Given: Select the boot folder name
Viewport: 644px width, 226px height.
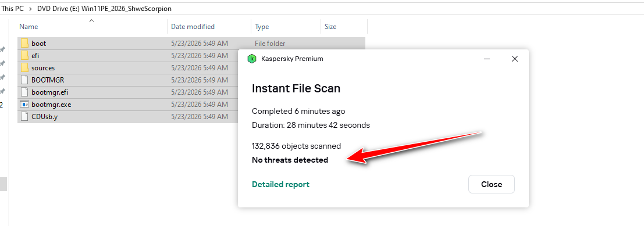Looking at the screenshot, I should (38, 44).
